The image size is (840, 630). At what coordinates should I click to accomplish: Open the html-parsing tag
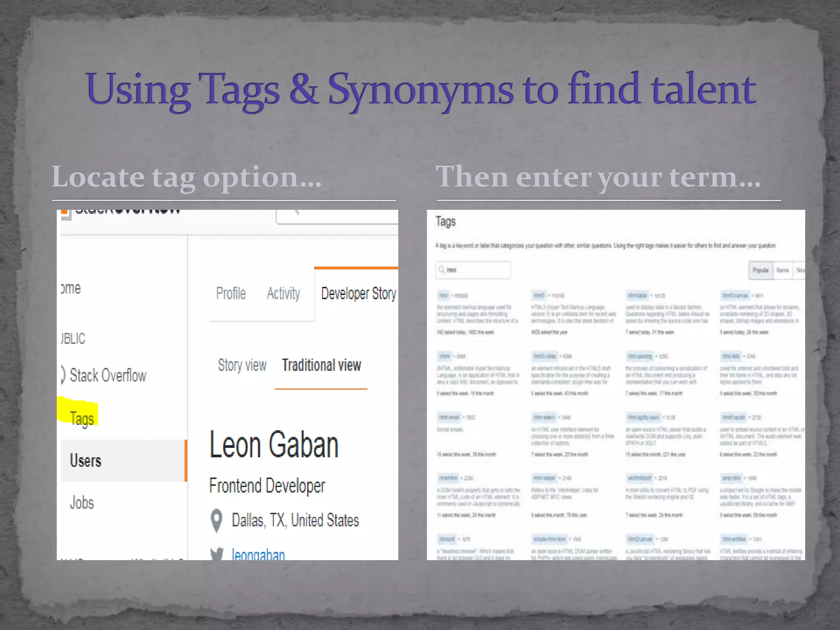(x=640, y=356)
